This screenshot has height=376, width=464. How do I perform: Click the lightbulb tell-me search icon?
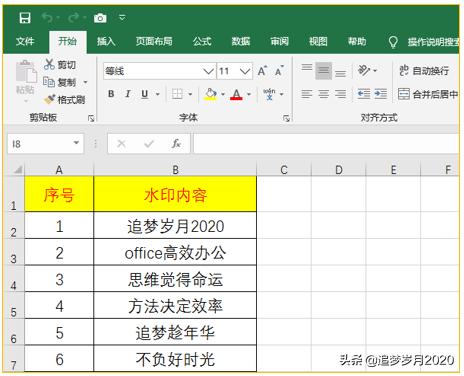(x=393, y=42)
